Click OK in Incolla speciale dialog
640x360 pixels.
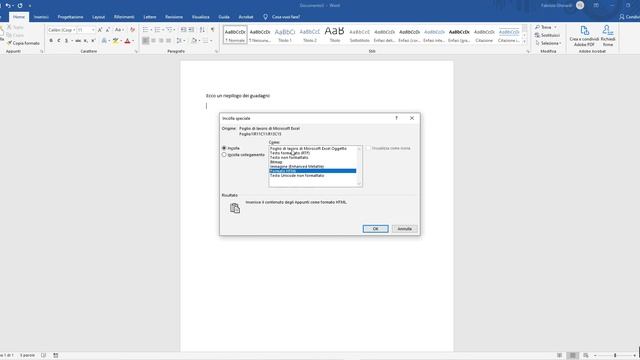[x=376, y=229]
